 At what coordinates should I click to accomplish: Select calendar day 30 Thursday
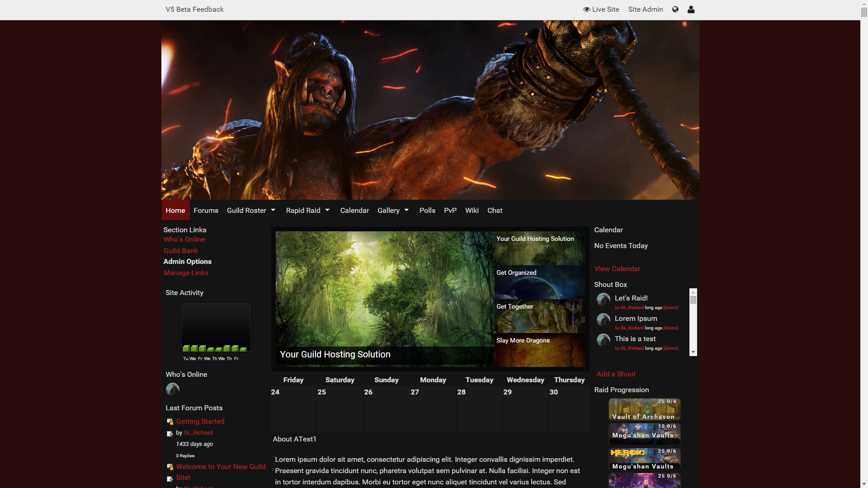click(569, 409)
